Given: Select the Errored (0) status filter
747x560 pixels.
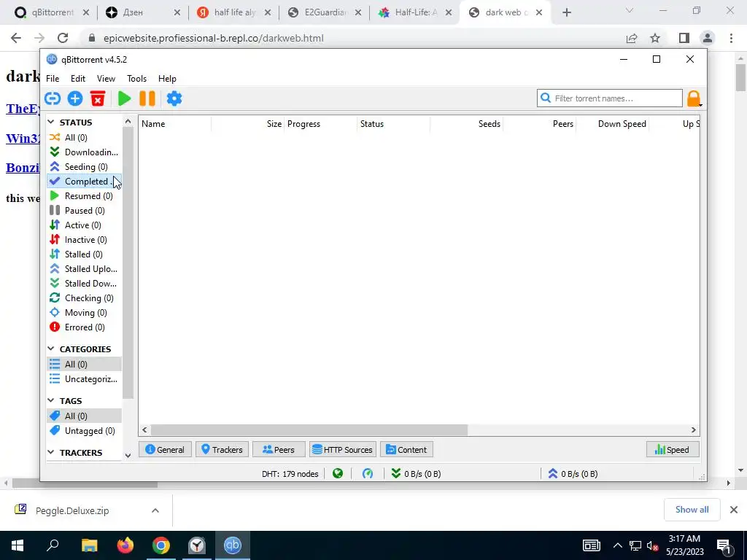Looking at the screenshot, I should pyautogui.click(x=85, y=327).
